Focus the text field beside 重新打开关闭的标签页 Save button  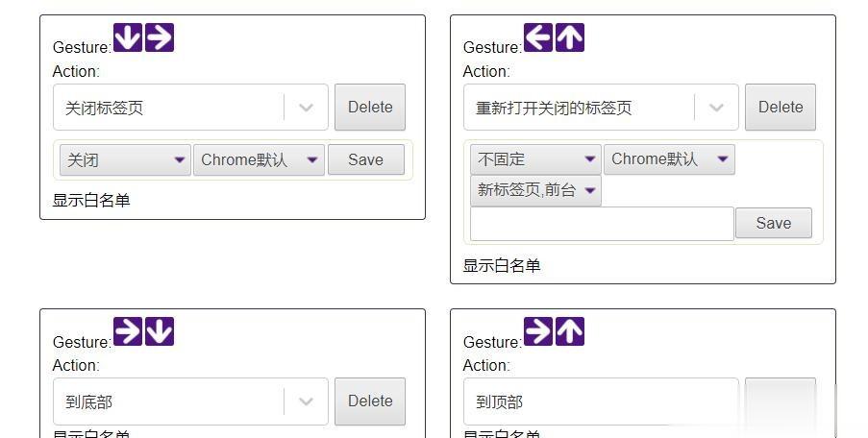point(602,224)
